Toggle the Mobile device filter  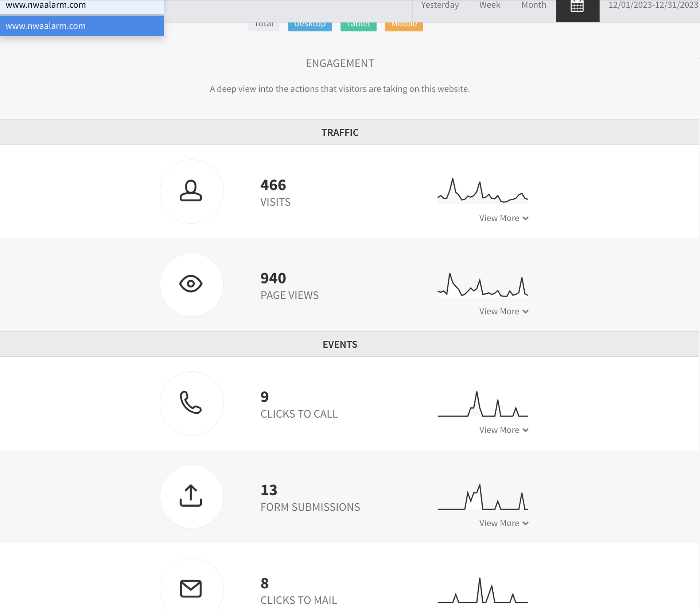pyautogui.click(x=404, y=26)
